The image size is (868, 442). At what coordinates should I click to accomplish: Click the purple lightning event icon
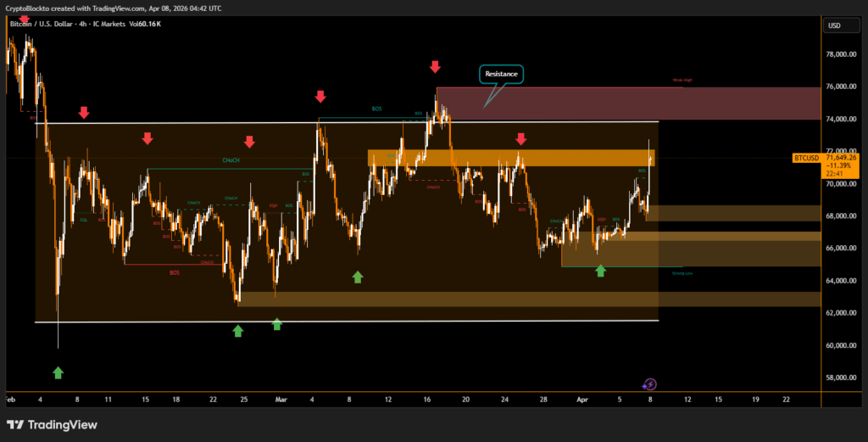(x=649, y=384)
